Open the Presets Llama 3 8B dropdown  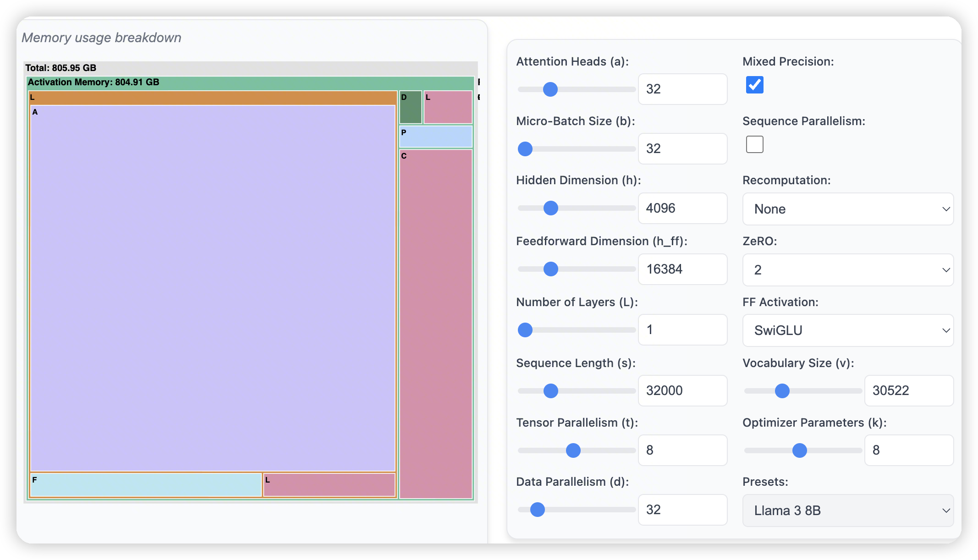[847, 511]
